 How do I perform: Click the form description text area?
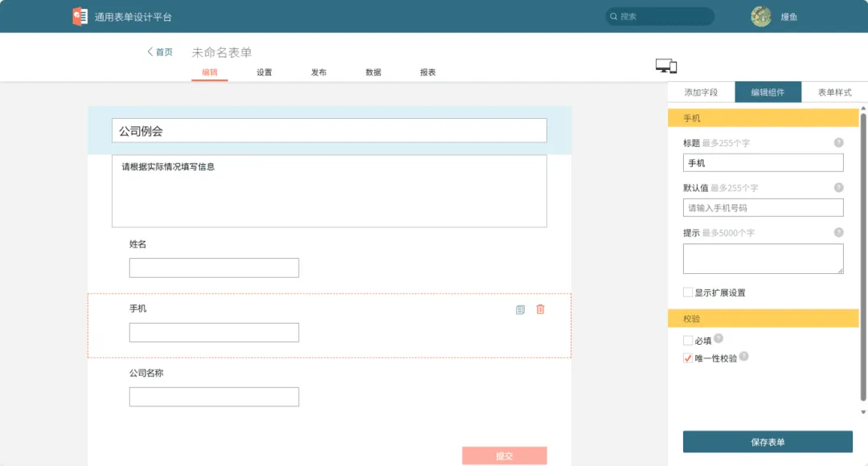tap(330, 191)
